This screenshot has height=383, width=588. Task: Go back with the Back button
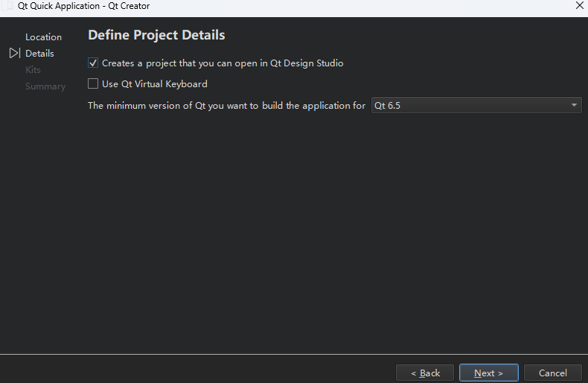(x=425, y=373)
